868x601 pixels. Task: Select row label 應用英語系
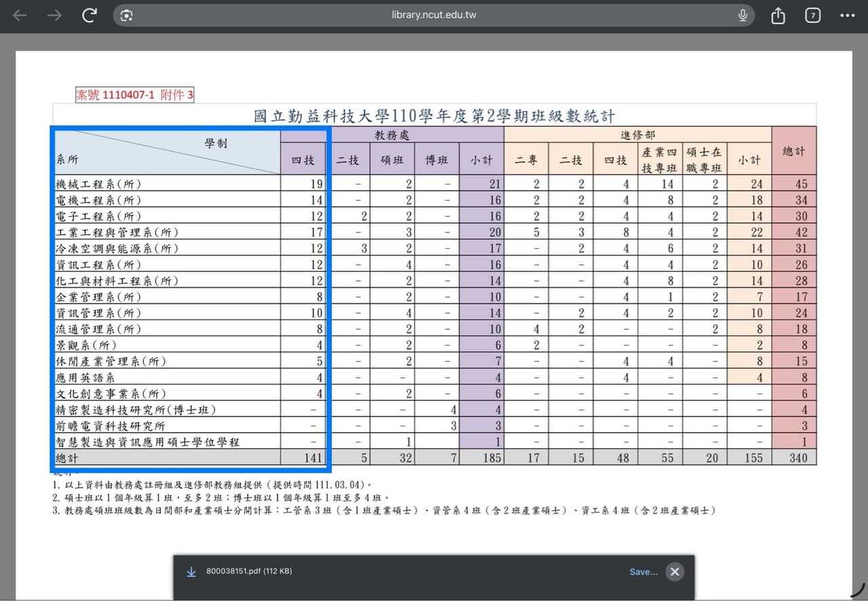85,378
